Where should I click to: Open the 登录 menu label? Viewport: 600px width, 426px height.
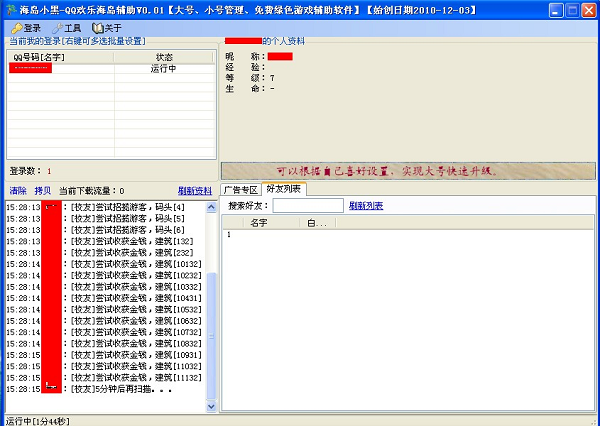(x=32, y=28)
